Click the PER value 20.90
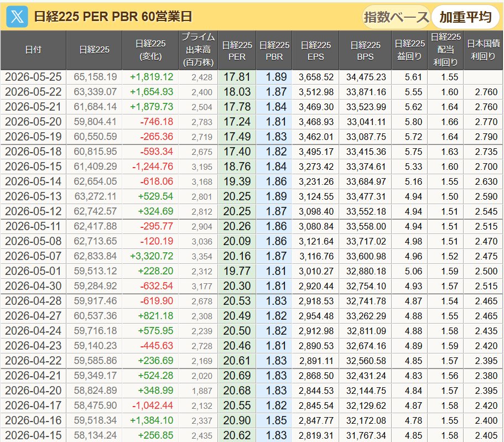Screen dimensions: 504x442 [x=237, y=420]
